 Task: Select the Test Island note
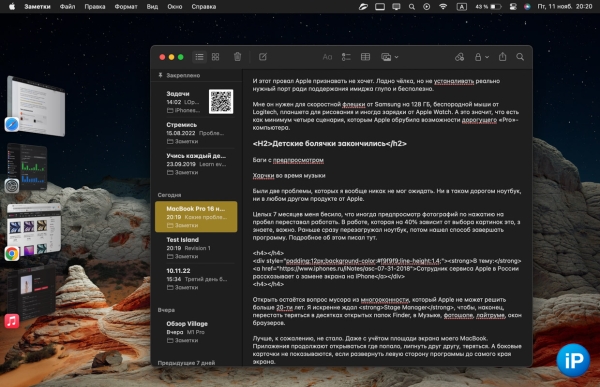pos(196,248)
